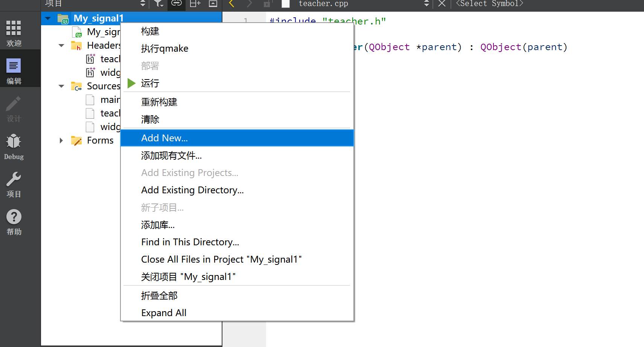Choose 清除 from the context menu
The height and width of the screenshot is (347, 644).
(x=237, y=119)
